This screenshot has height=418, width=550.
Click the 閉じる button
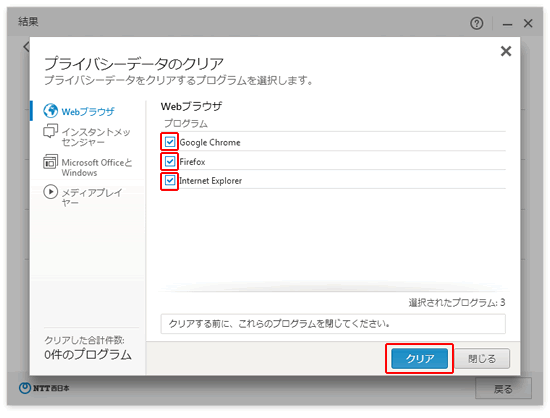click(482, 358)
